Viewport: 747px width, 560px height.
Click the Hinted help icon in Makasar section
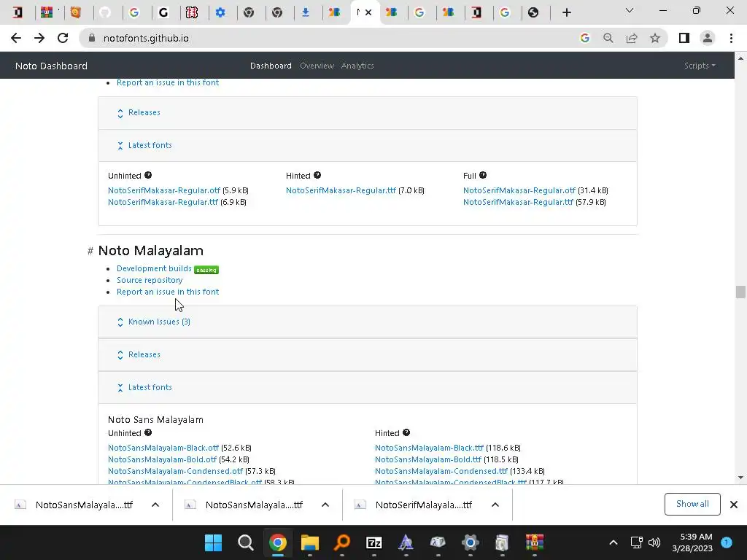(317, 175)
